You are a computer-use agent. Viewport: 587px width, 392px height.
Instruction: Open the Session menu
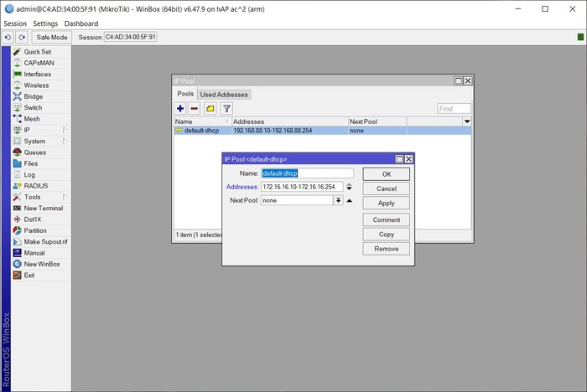[15, 23]
